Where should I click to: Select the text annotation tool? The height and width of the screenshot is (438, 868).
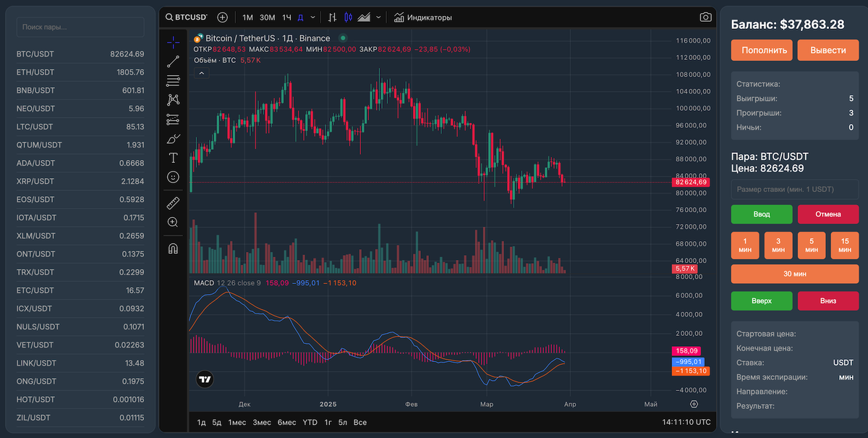(173, 157)
